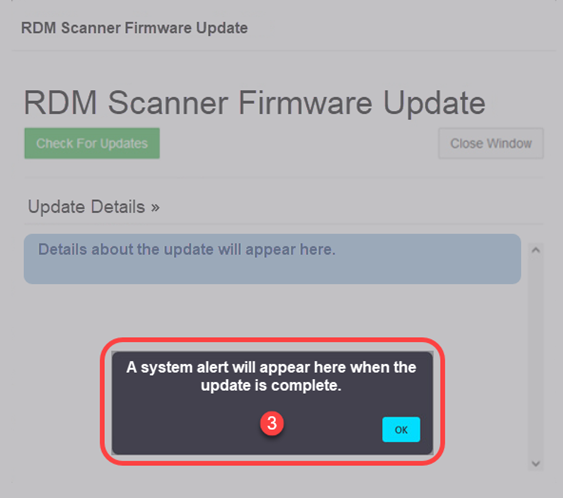Click empty space between the two top buttons

[299, 143]
